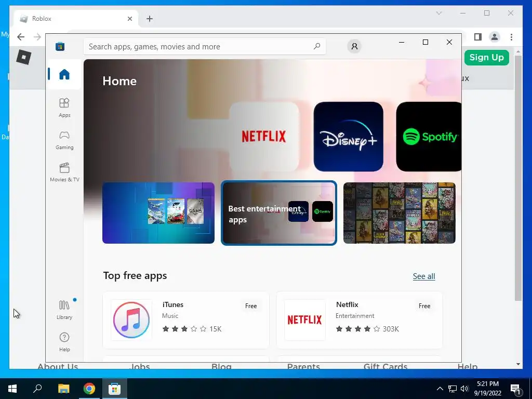This screenshot has height=399, width=532.
Task: Open Help in the Store sidebar
Action: 64,342
